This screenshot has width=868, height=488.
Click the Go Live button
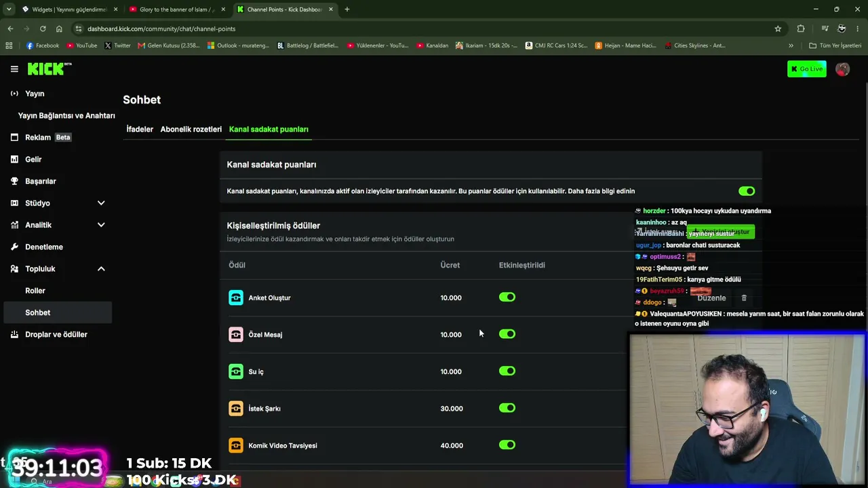click(x=806, y=68)
